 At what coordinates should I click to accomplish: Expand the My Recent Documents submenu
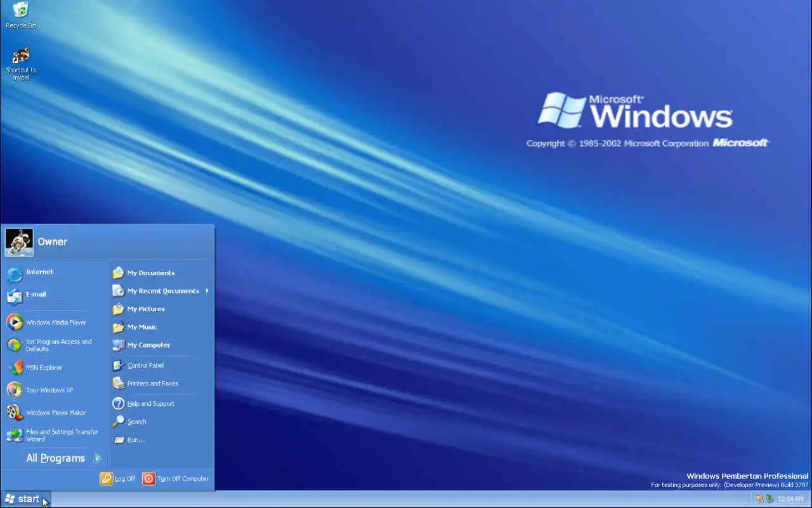[161, 291]
